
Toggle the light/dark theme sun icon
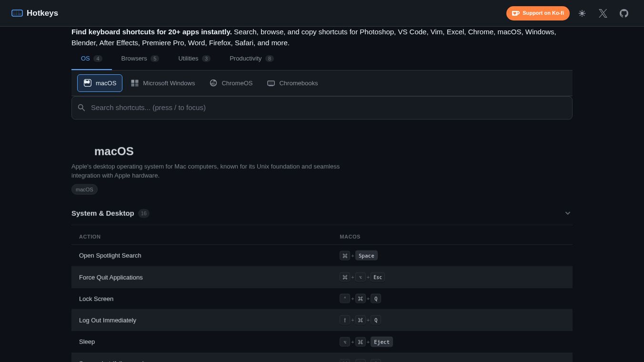tap(582, 13)
